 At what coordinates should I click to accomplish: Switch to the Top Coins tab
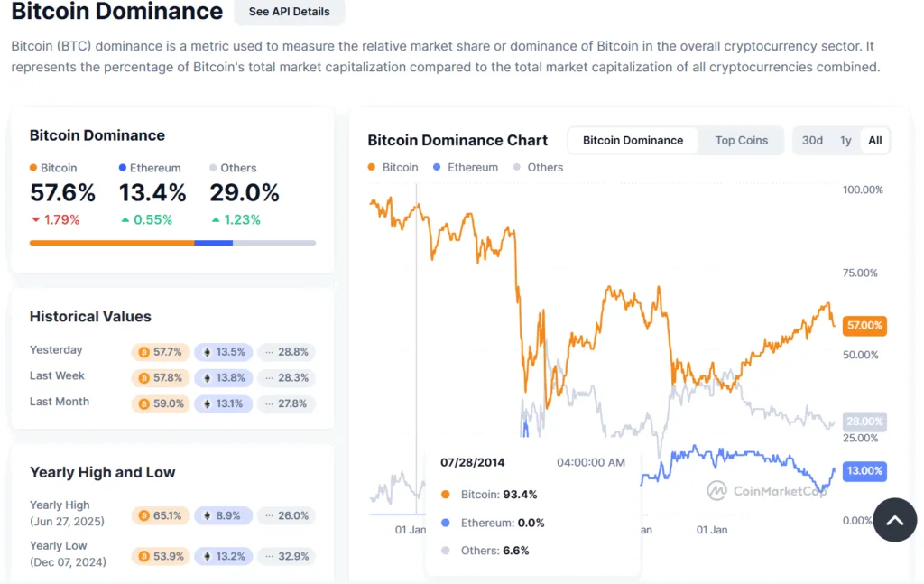pyautogui.click(x=741, y=140)
